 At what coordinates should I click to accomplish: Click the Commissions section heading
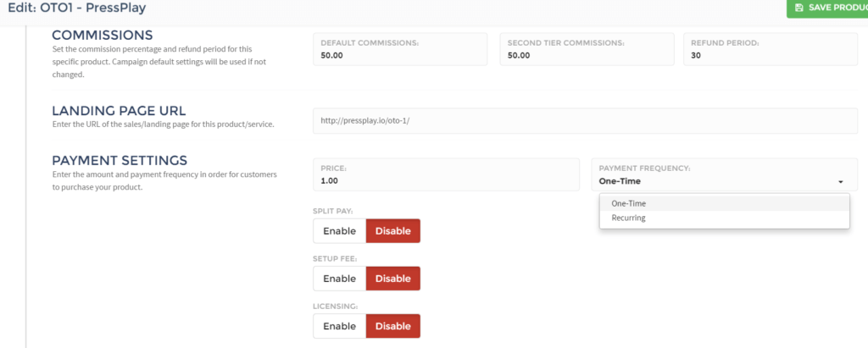[x=103, y=35]
